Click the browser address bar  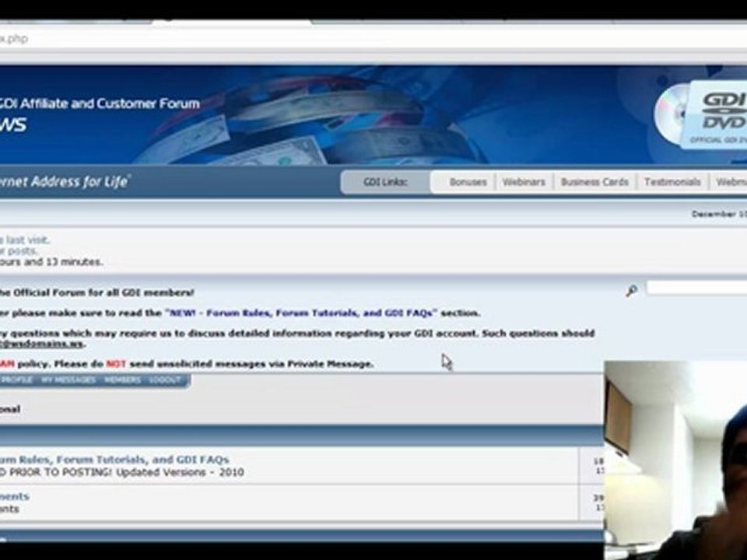pos(373,39)
